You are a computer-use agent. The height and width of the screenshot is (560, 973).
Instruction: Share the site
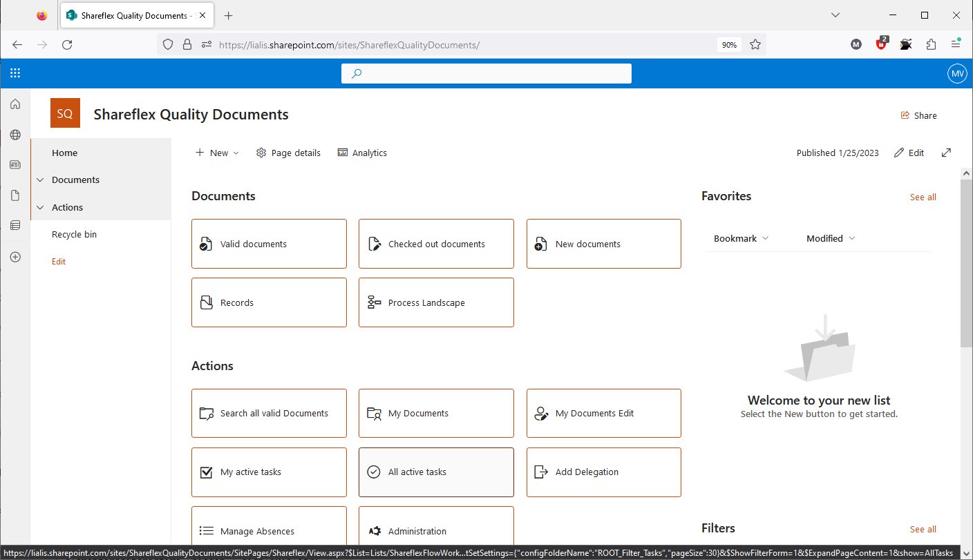(918, 115)
